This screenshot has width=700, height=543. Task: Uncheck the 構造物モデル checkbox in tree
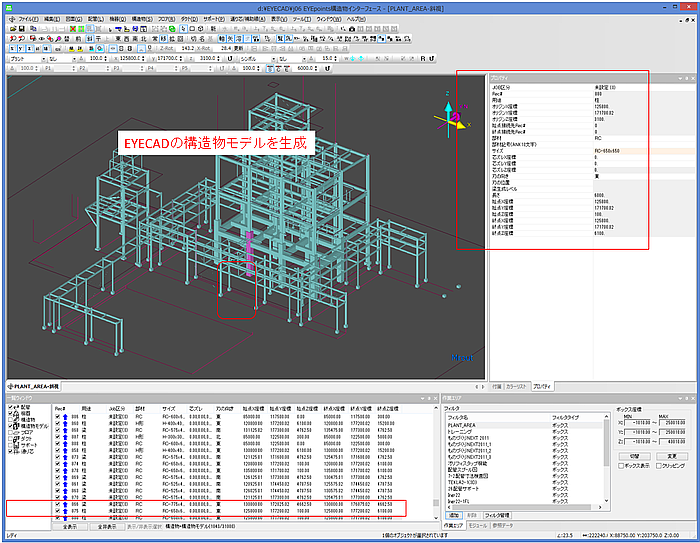[11, 426]
